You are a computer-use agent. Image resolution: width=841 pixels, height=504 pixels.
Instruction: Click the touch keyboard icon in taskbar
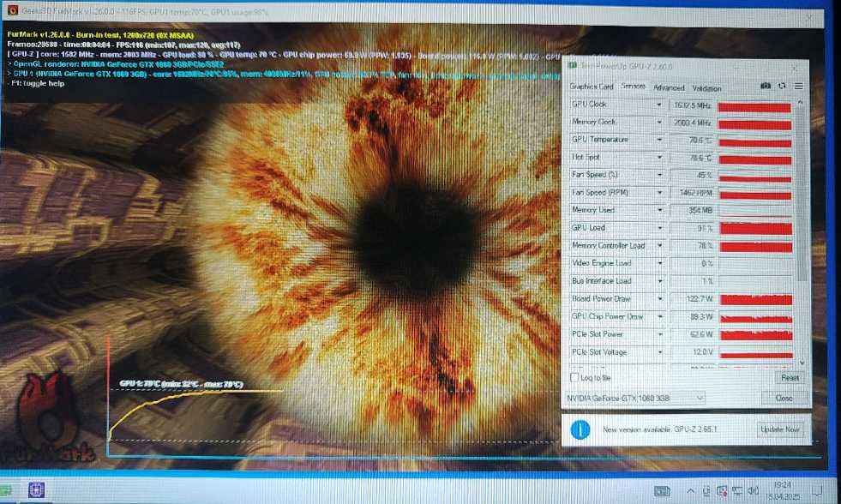[x=662, y=490]
